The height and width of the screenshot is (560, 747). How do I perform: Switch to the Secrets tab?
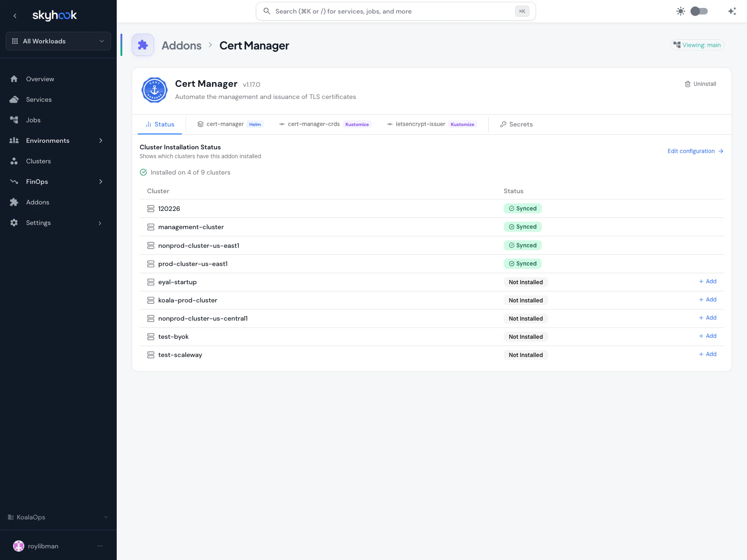click(x=516, y=124)
